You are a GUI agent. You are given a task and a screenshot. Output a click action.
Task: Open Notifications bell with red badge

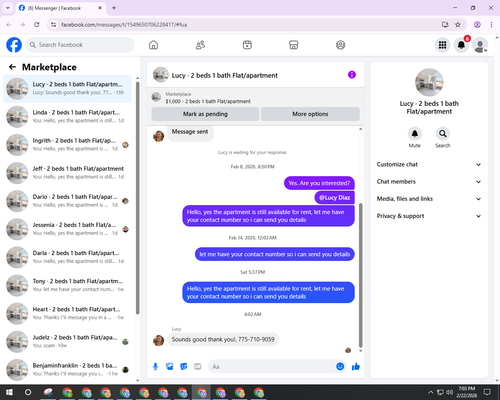(461, 45)
